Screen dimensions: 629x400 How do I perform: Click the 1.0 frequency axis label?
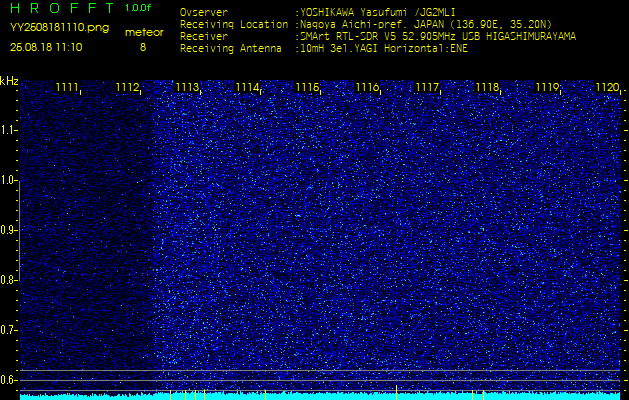(x=8, y=181)
